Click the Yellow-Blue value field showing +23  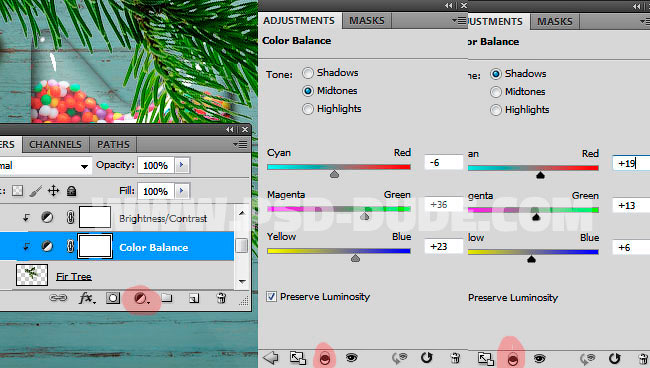(444, 247)
